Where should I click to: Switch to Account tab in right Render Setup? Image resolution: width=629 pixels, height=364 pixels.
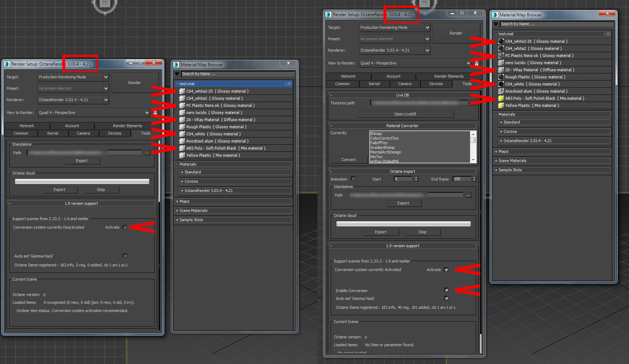393,76
